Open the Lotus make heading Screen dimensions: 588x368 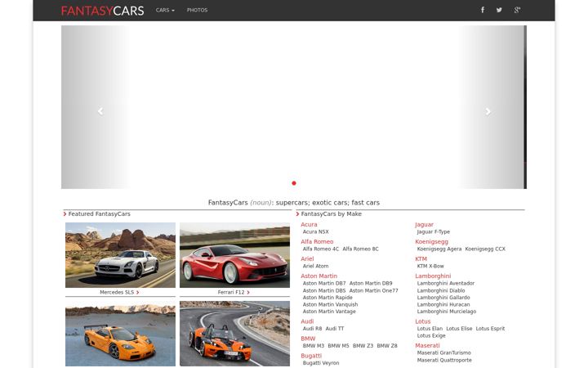pyautogui.click(x=423, y=321)
